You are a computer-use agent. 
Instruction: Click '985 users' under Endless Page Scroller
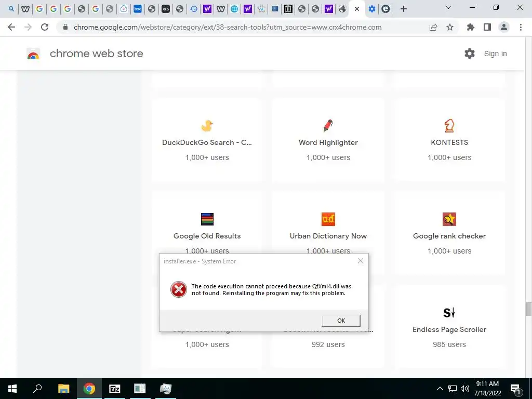449,344
